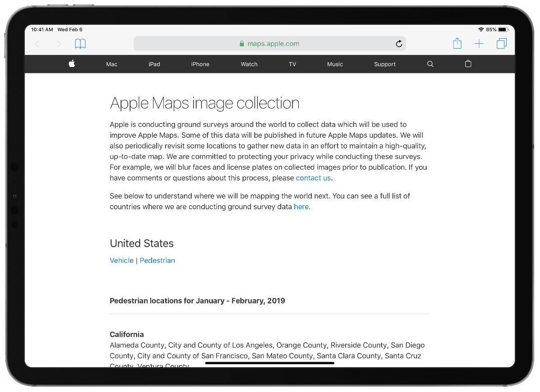Reload the page with refresh icon
The width and height of the screenshot is (540, 392).
point(399,44)
